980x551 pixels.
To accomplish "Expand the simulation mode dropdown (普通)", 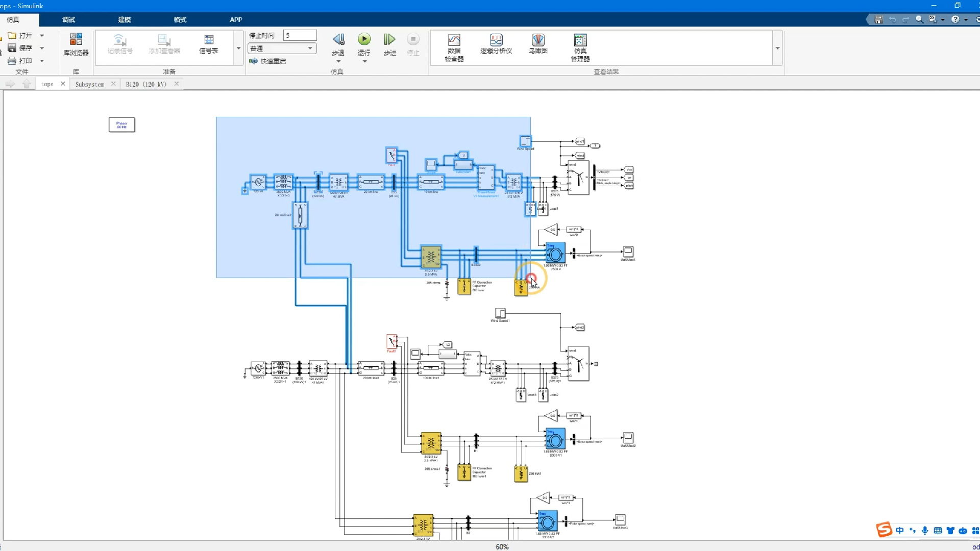I will (x=310, y=48).
